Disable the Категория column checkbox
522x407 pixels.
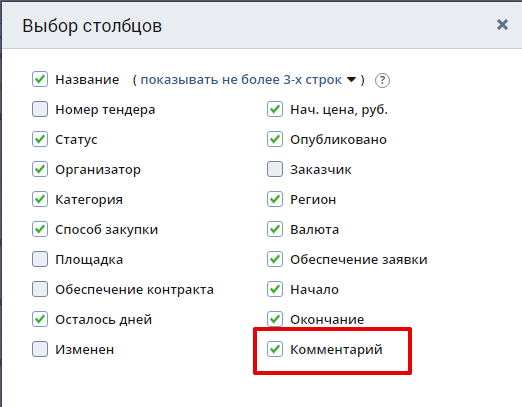[x=40, y=199]
